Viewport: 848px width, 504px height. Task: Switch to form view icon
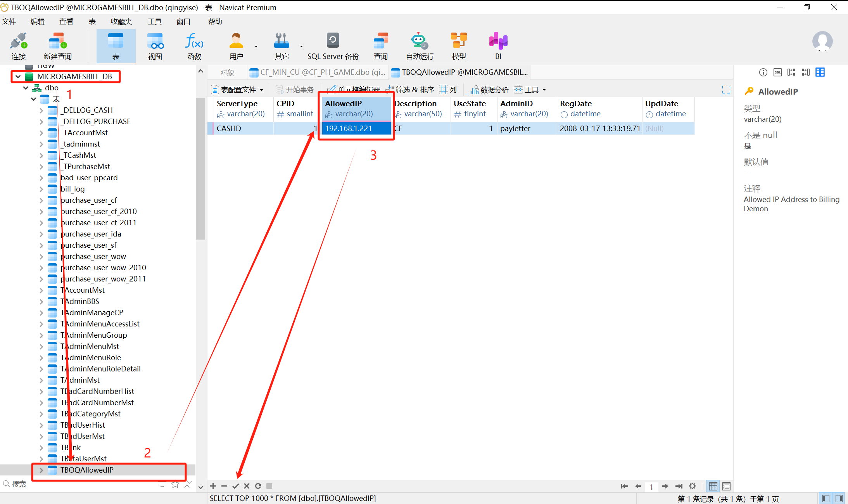coord(726,486)
